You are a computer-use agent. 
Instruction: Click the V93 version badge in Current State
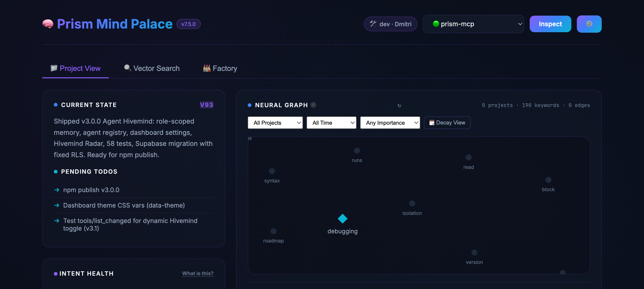point(207,105)
